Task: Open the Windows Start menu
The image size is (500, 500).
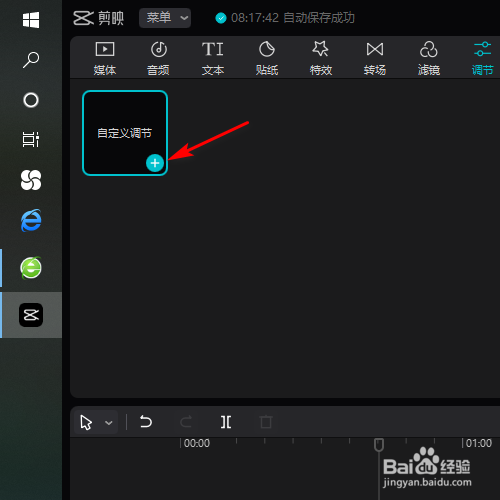Action: 31,20
